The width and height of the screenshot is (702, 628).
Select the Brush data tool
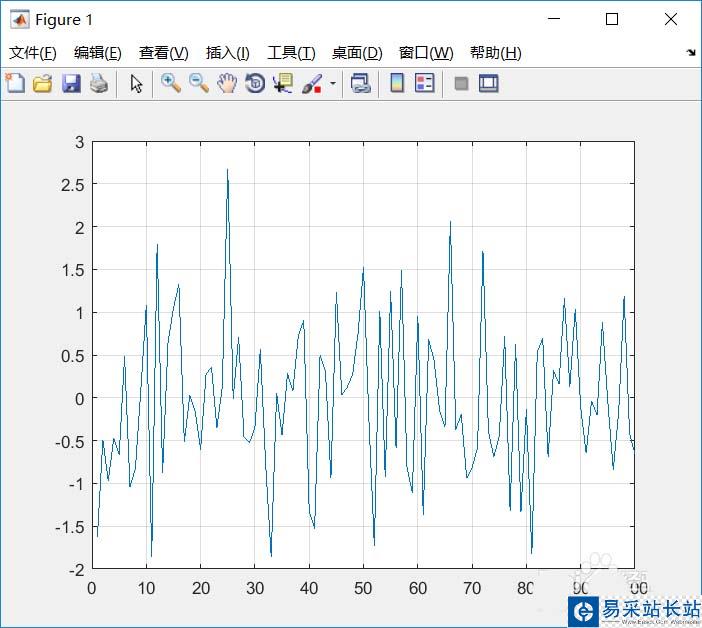point(311,84)
